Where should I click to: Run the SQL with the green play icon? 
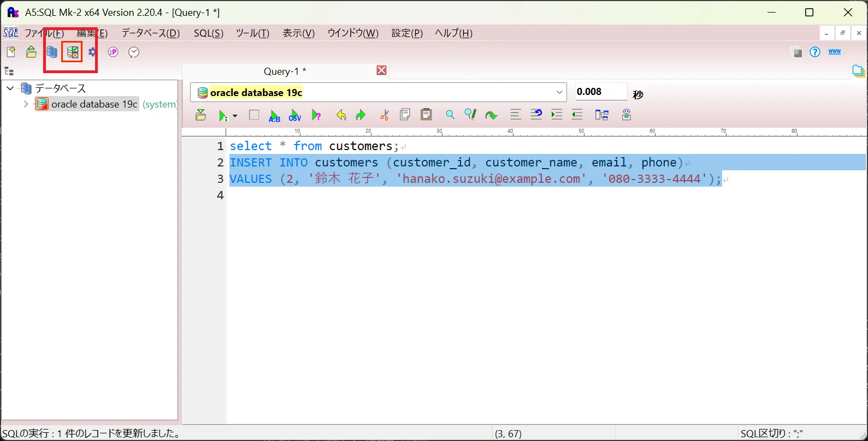[x=222, y=116]
